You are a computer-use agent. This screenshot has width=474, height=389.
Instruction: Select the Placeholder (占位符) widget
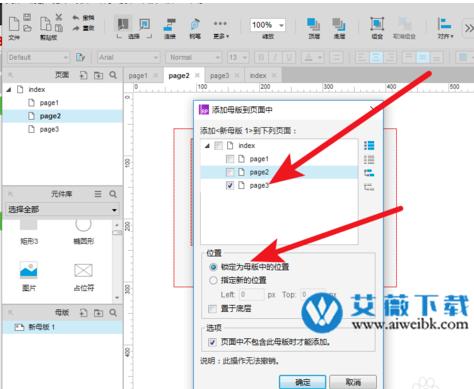point(83,276)
